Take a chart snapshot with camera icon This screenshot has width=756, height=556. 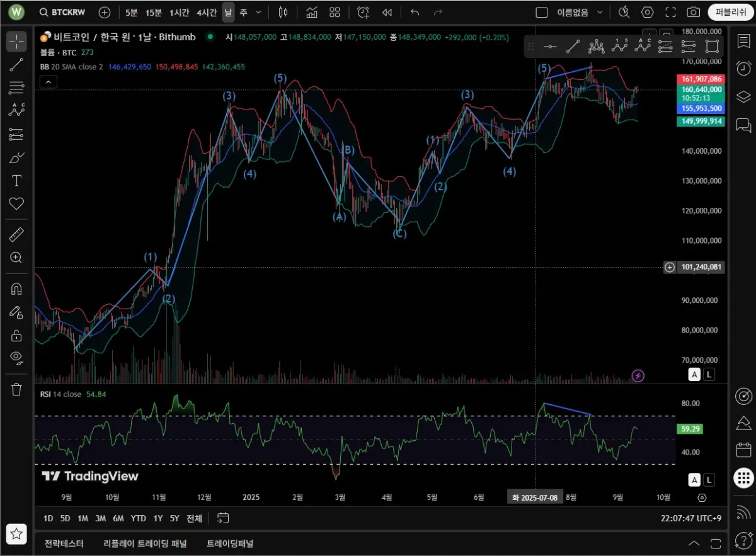(x=693, y=12)
